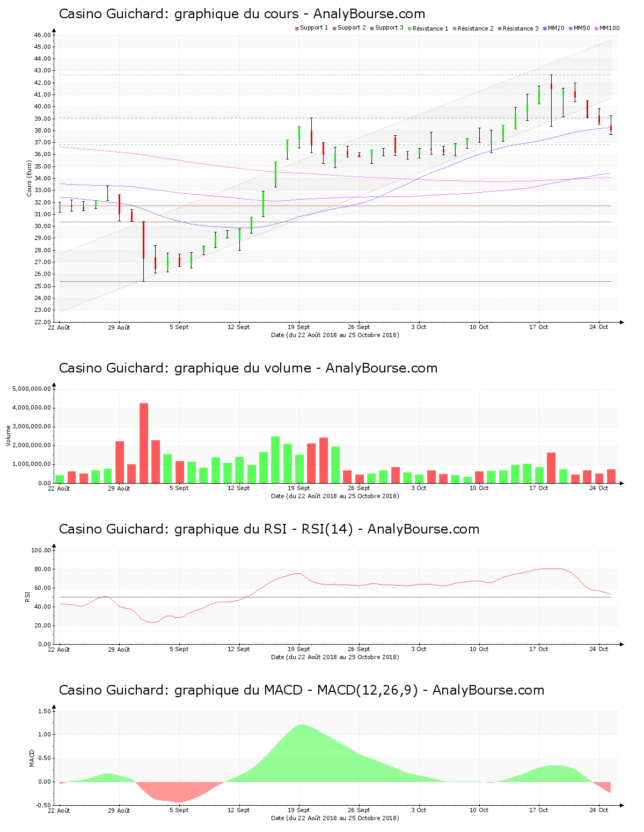The width and height of the screenshot is (644, 832).
Task: Click the 'graphique du volume' chart title
Action: (x=248, y=368)
